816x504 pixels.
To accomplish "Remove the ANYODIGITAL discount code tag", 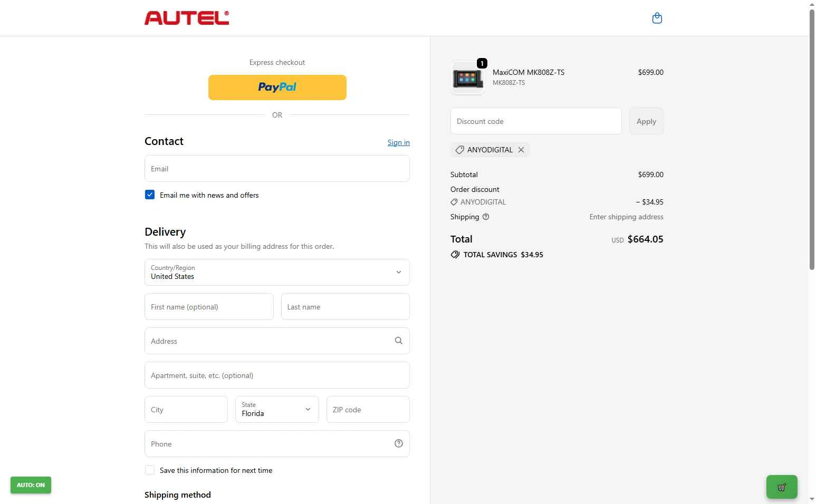I will tap(521, 150).
